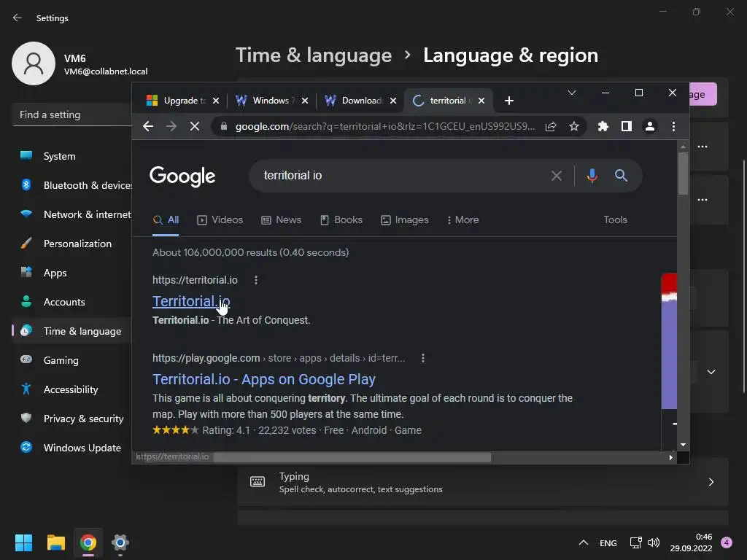The height and width of the screenshot is (560, 747).
Task: Click the Chrome vertical scrollbar thumb
Action: 683,173
